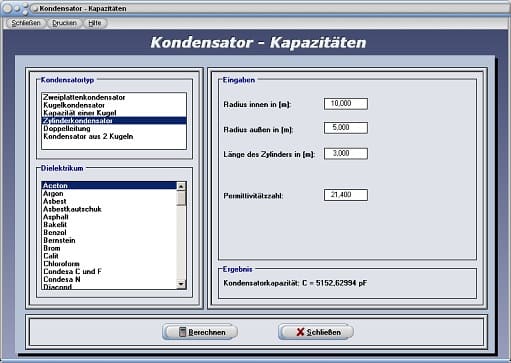This screenshot has height=363, width=511.
Task: Click the Kondensatorkapazität result text
Action: pos(295,283)
